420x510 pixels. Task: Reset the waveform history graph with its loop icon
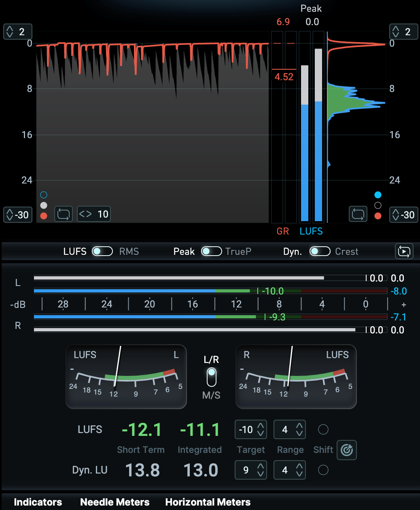[x=64, y=214]
